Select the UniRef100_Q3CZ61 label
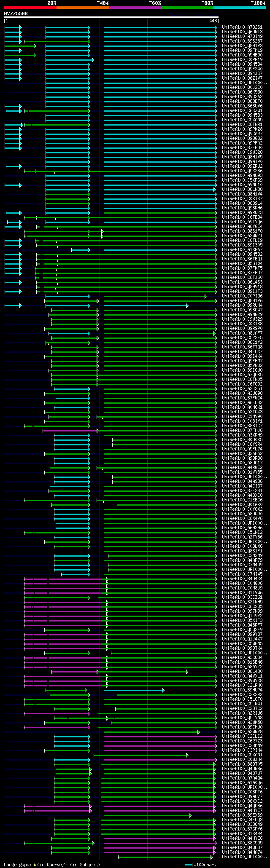Viewport: 270px width, 868px height. (x=242, y=597)
